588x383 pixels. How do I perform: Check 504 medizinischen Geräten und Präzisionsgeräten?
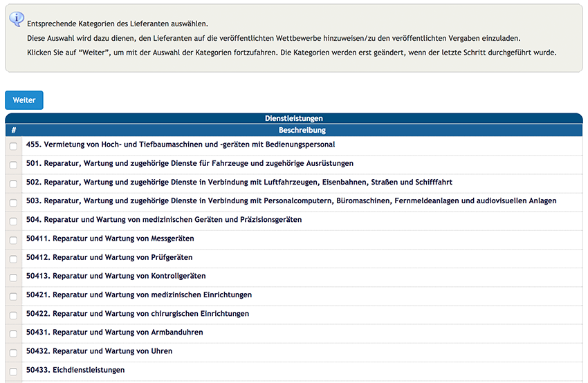coord(14,221)
